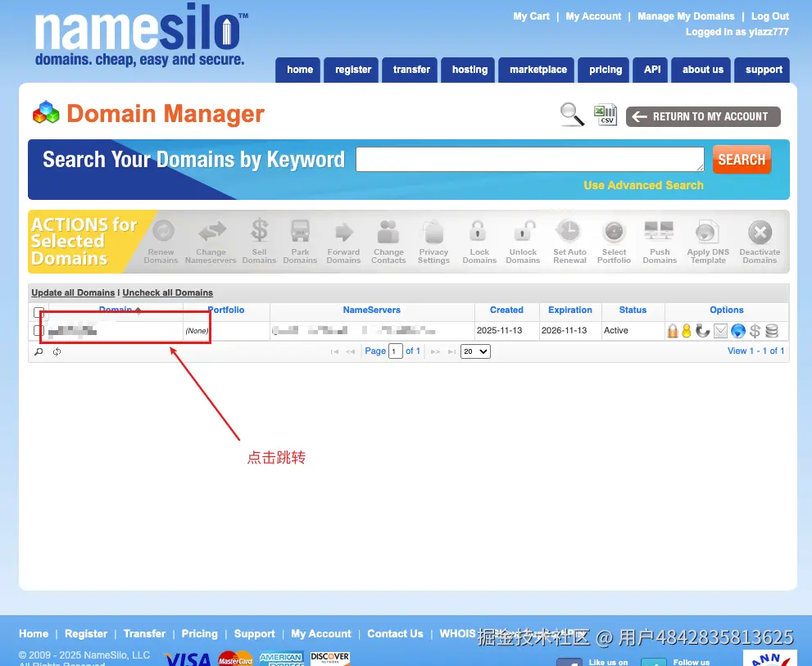
Task: Open the support navigation tab
Action: [x=762, y=70]
